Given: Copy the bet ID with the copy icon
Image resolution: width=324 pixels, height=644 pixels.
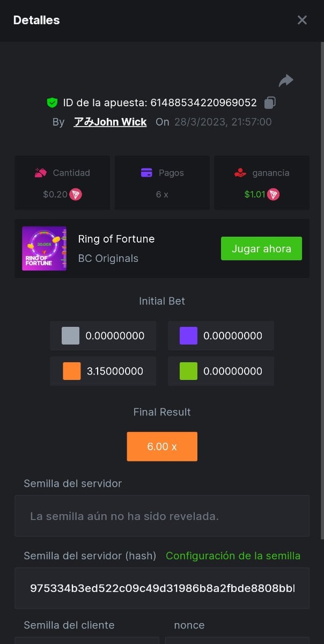Looking at the screenshot, I should (270, 103).
